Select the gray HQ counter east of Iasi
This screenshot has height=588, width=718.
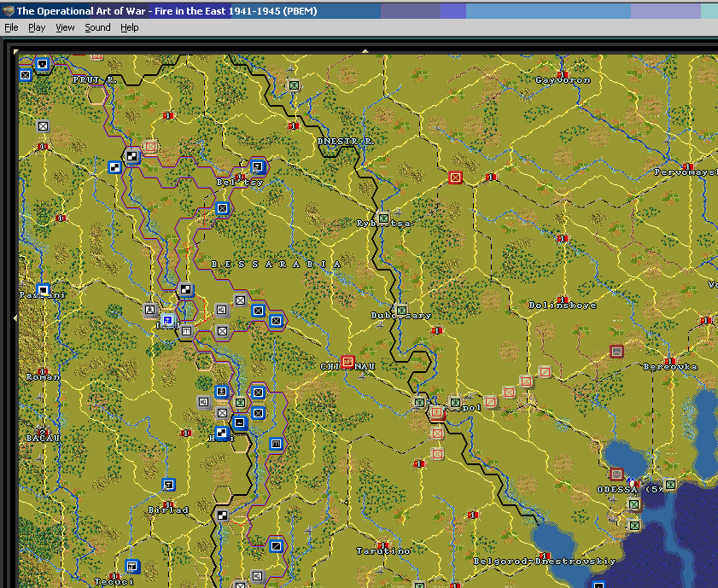[222, 310]
